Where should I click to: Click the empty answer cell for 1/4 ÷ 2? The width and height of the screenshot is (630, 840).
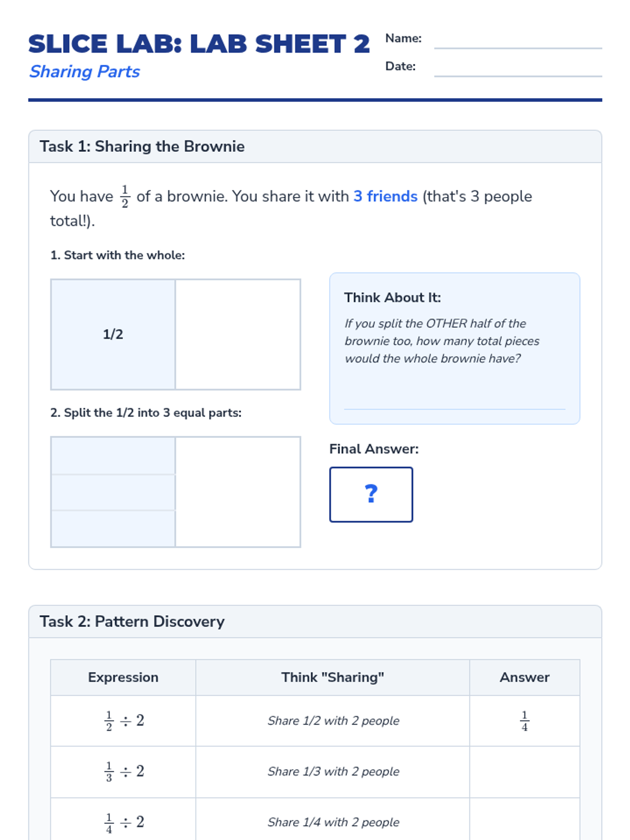coord(524,822)
